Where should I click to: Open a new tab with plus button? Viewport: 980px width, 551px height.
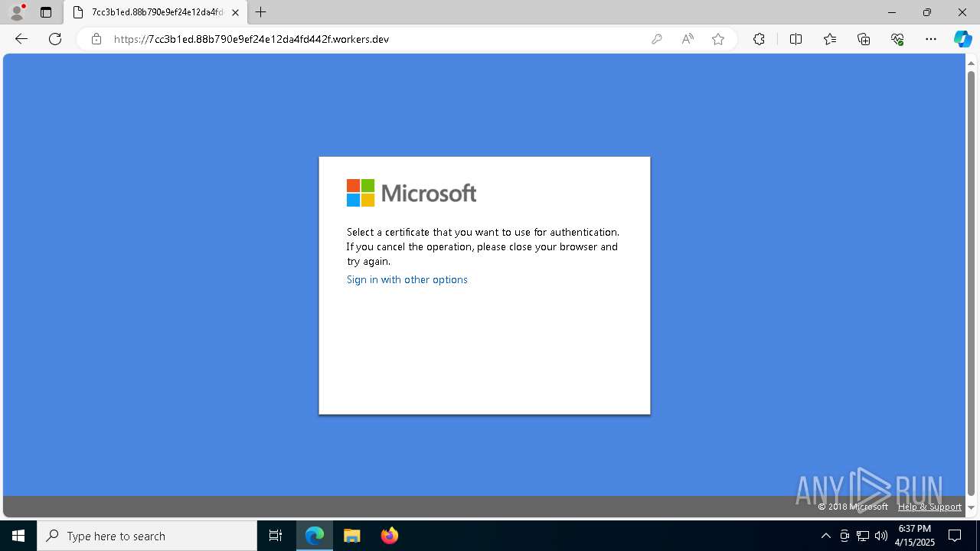coord(261,12)
